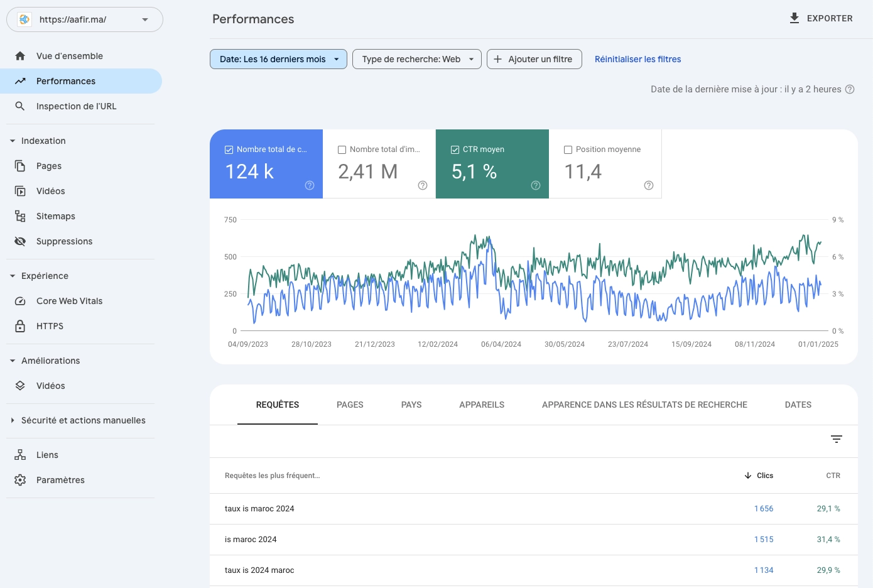This screenshot has width=873, height=588.
Task: Click help icon on Position moyenne card
Action: click(x=649, y=185)
